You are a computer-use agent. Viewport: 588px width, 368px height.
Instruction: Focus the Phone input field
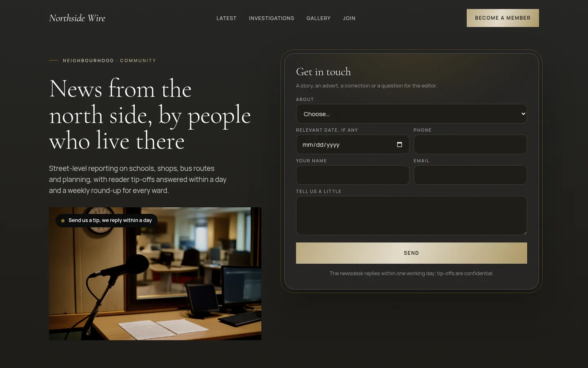pos(470,144)
